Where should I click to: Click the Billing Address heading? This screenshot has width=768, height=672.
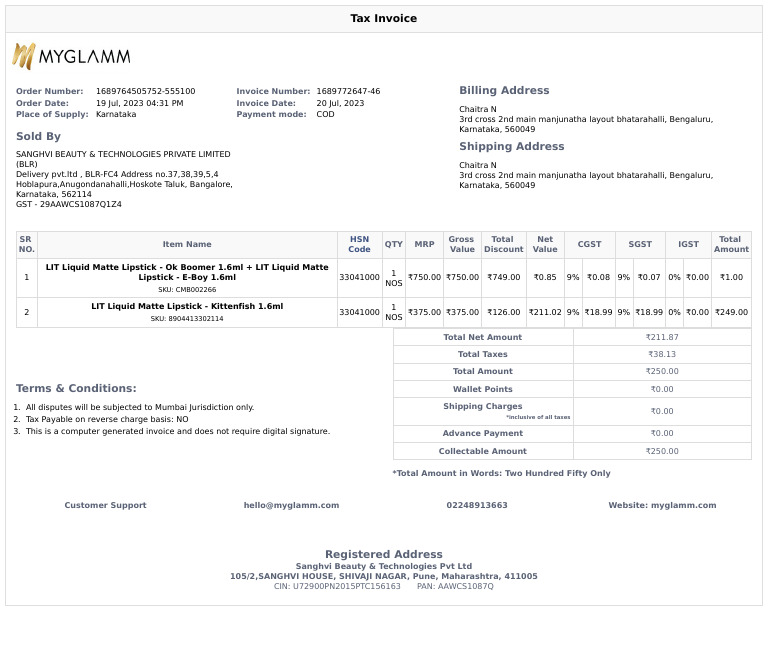(x=504, y=91)
